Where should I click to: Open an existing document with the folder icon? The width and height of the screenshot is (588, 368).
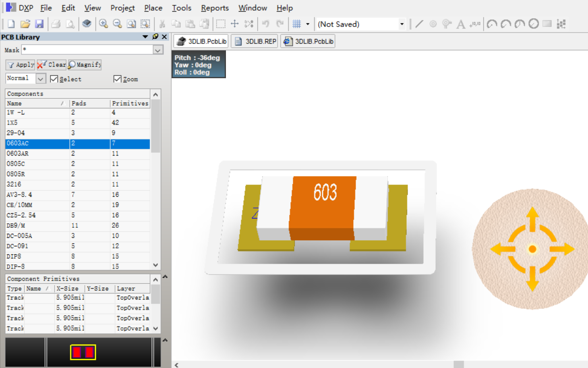[25, 24]
